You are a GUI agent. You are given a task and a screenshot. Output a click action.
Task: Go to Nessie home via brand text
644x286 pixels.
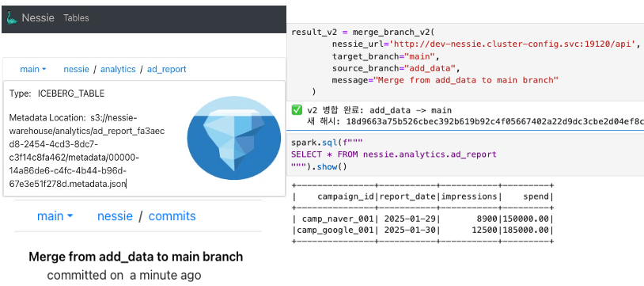click(x=38, y=17)
